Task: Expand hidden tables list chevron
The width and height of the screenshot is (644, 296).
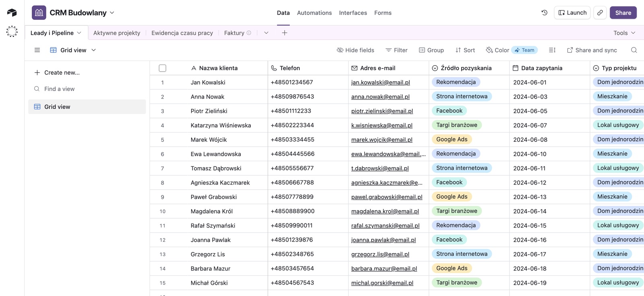Action: [x=266, y=33]
